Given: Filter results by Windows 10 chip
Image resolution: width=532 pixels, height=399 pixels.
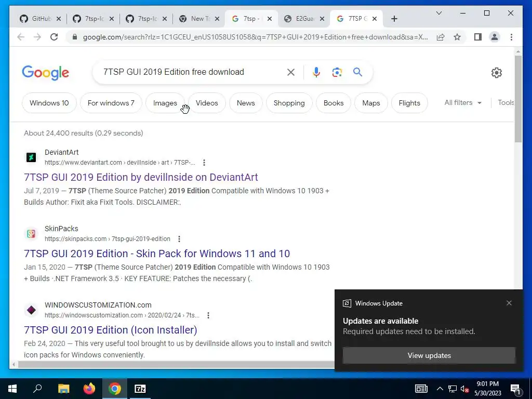Looking at the screenshot, I should coord(49,103).
